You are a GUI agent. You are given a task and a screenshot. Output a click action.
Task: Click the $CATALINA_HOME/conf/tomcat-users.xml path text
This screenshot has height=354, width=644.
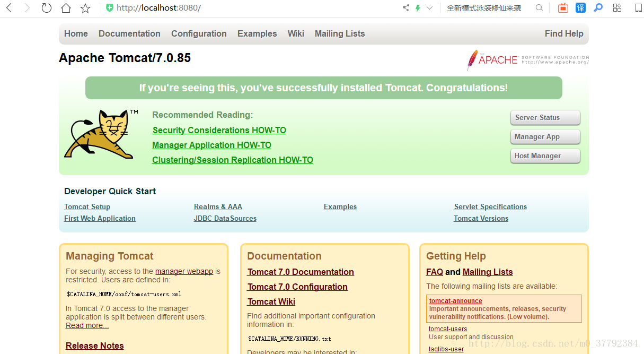tap(124, 294)
